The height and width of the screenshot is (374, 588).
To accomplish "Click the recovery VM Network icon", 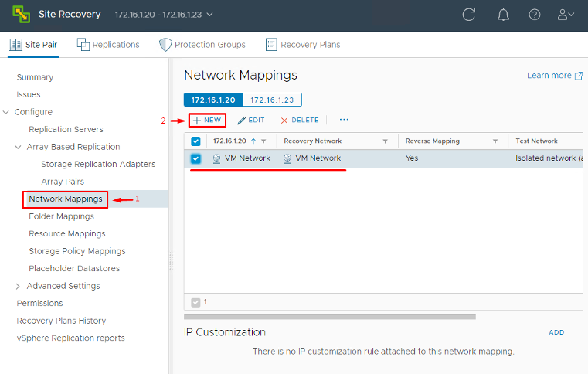I will (287, 158).
